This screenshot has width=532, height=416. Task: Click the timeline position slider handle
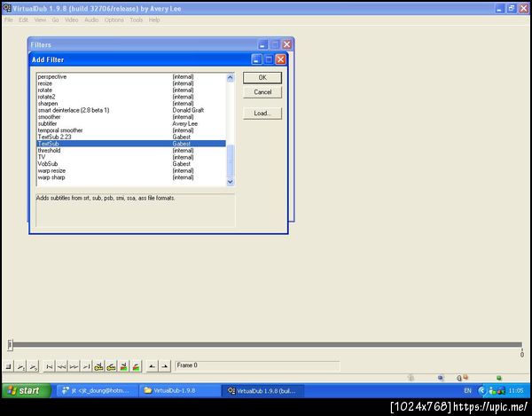[x=10, y=345]
